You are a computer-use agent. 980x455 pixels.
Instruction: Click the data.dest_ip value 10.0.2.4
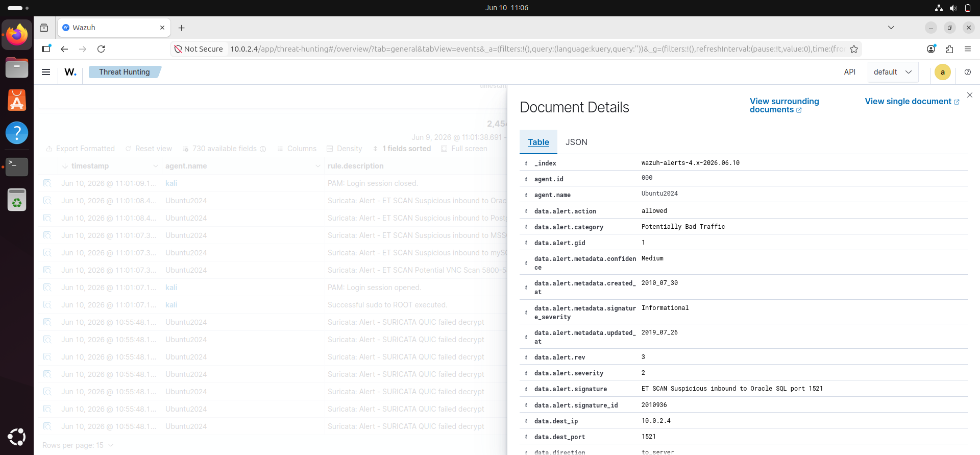(x=656, y=421)
